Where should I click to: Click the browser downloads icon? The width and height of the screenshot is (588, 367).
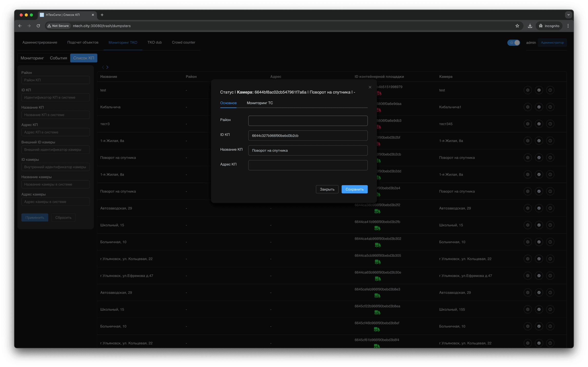coord(530,26)
